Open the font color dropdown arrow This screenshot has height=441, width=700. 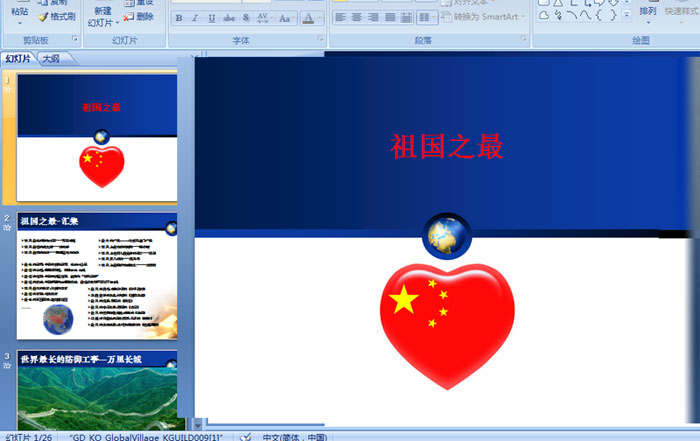(x=320, y=18)
